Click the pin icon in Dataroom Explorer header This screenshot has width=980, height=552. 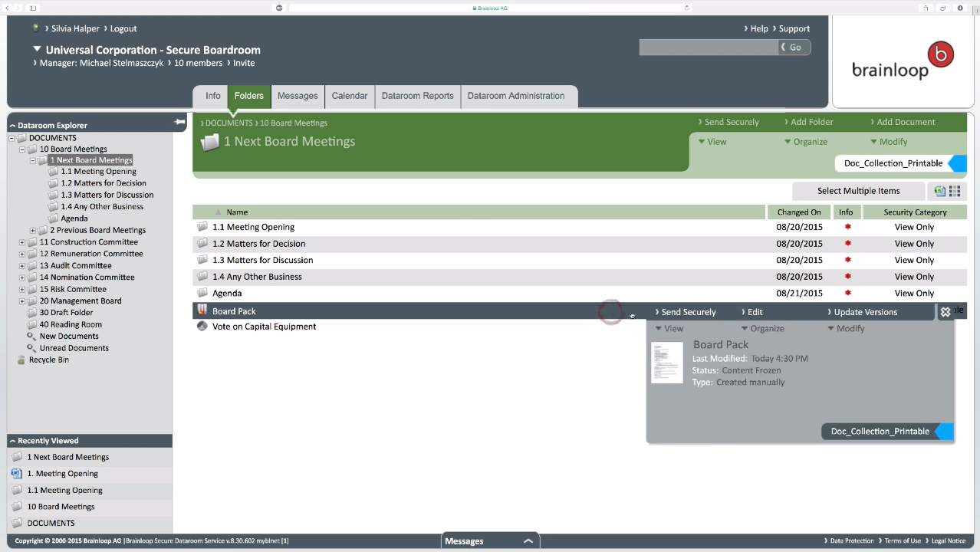[x=179, y=122]
